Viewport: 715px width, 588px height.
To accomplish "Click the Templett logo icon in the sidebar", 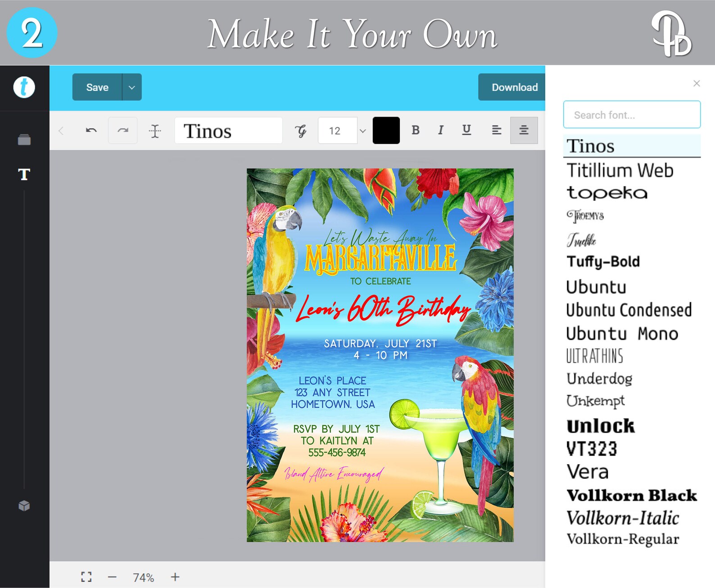I will (x=24, y=87).
